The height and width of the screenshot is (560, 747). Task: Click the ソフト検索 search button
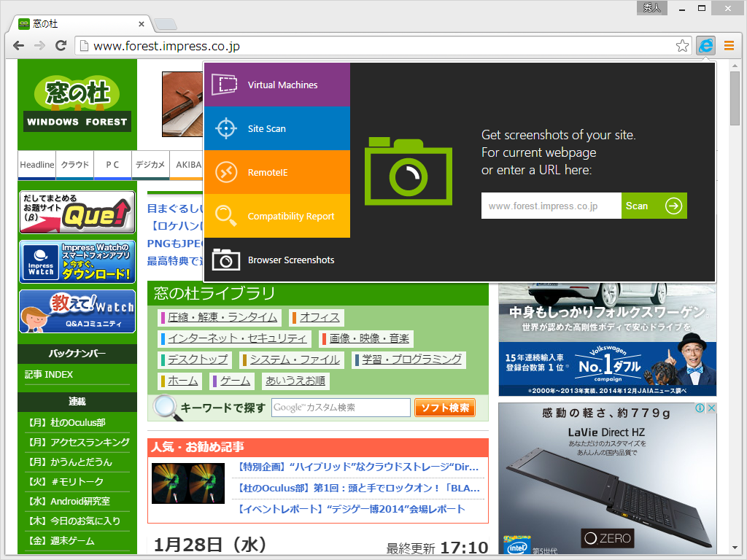[x=444, y=408]
